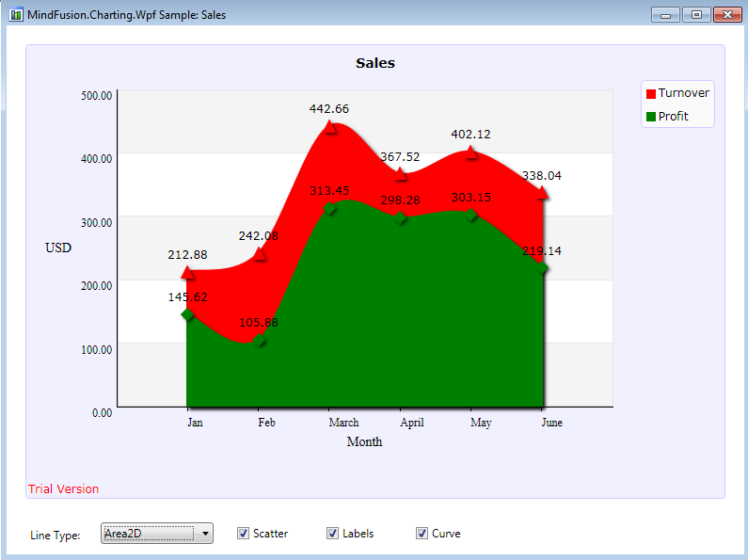748x560 pixels.
Task: Click the green Profit legend swatch
Action: (650, 118)
